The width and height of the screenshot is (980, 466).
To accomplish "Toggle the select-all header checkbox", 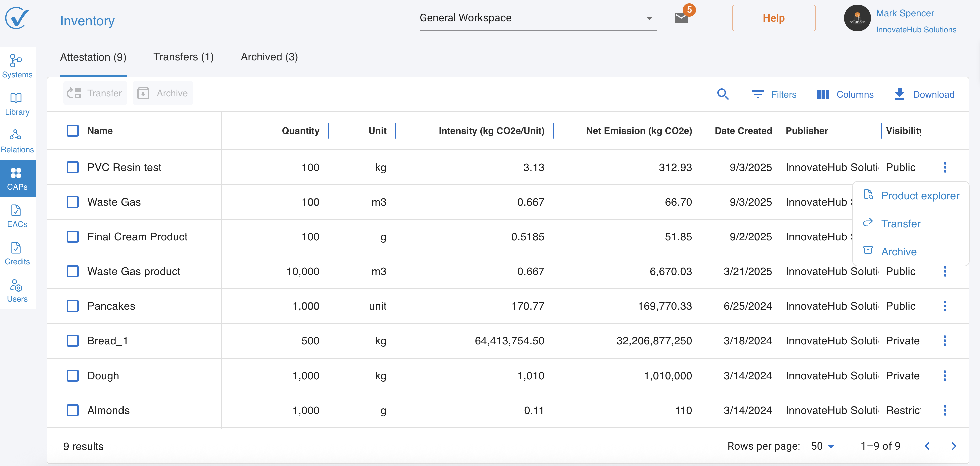I will (x=73, y=131).
